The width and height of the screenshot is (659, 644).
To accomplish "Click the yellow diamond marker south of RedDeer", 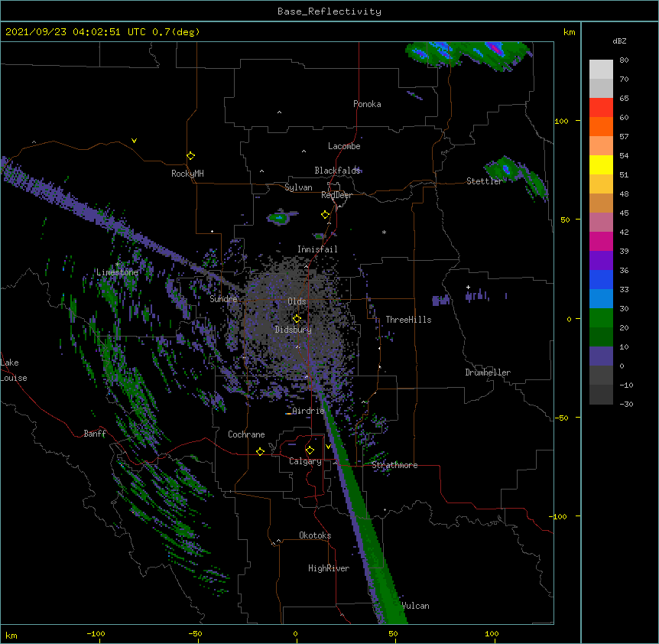I will [x=325, y=214].
